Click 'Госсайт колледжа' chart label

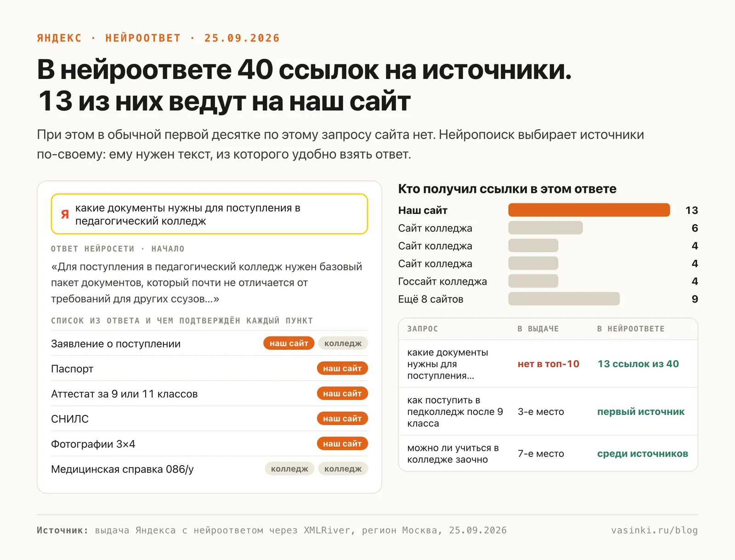click(x=442, y=281)
